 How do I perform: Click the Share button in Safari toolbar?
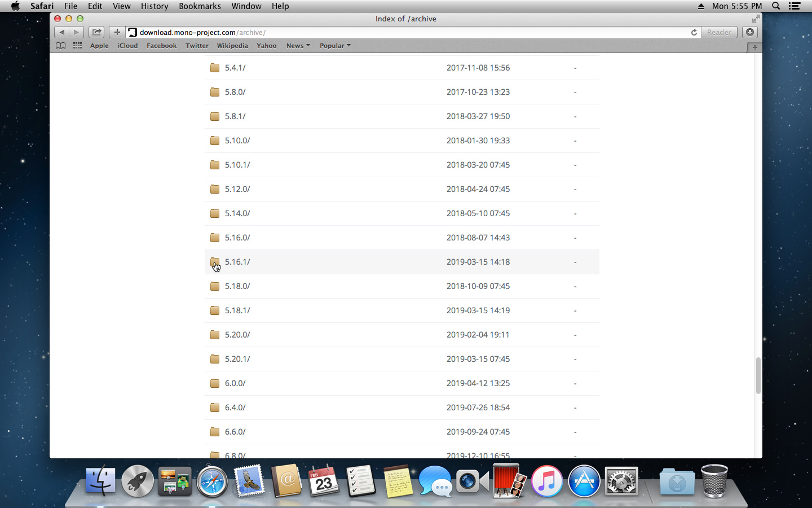[x=96, y=32]
